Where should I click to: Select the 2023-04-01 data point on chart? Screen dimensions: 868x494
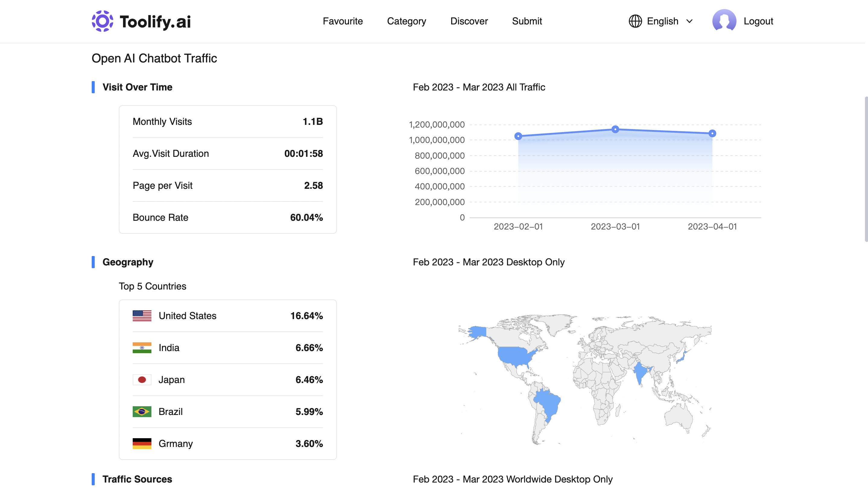pos(712,133)
